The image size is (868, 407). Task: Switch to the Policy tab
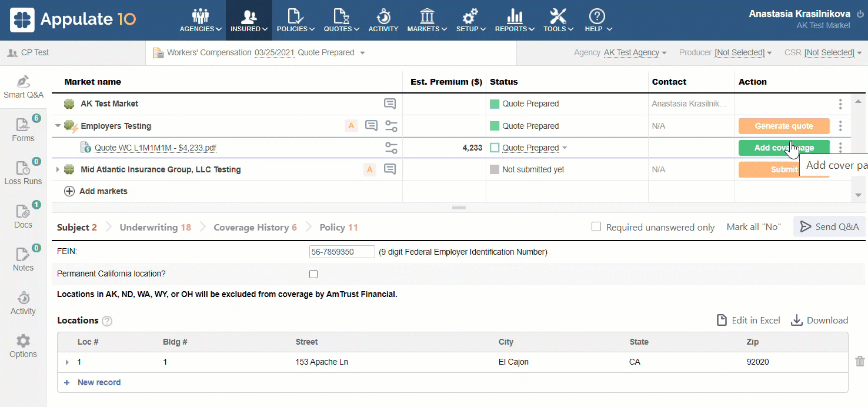click(x=339, y=227)
